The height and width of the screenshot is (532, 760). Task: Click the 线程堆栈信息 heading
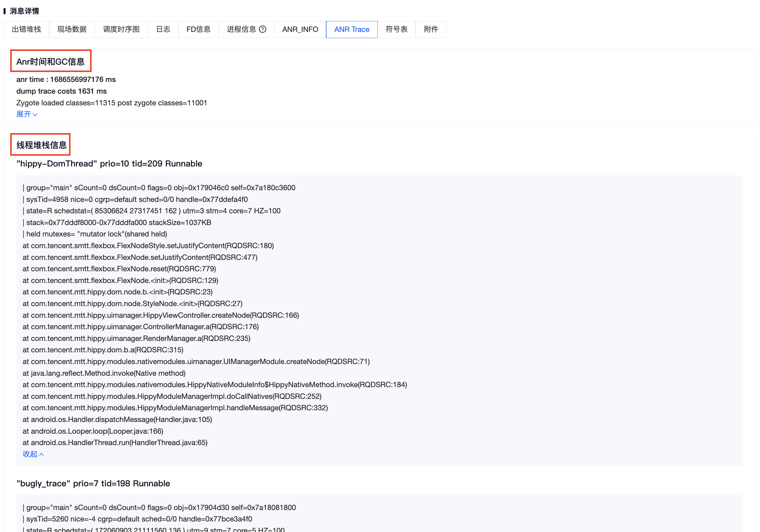tap(41, 145)
